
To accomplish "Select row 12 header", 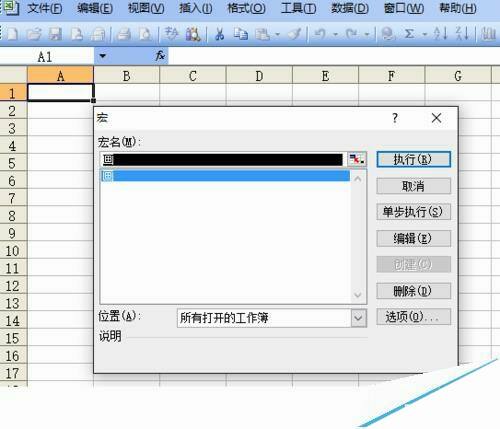I will coord(13,286).
